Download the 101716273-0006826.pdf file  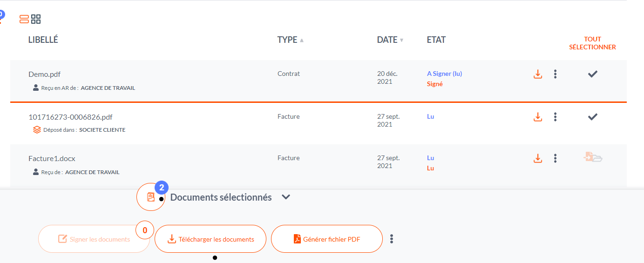(x=538, y=117)
